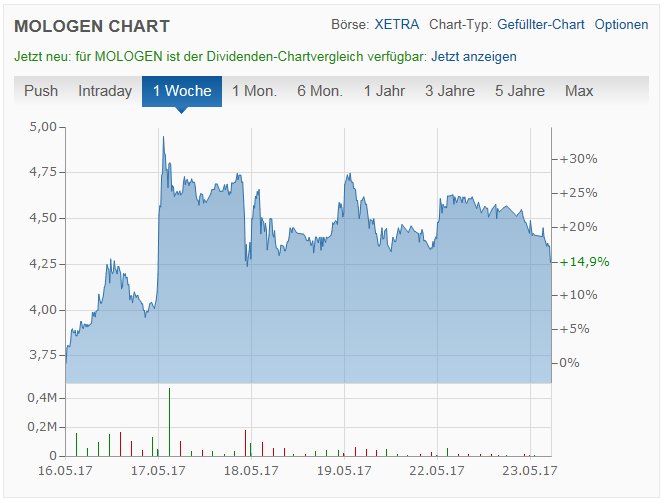Change chart type via Gefüllter-Chart
669x500 pixels.
[x=541, y=25]
